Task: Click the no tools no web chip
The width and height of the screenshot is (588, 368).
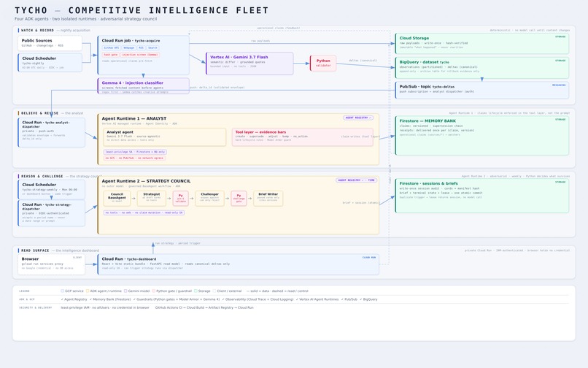Action: click(144, 212)
